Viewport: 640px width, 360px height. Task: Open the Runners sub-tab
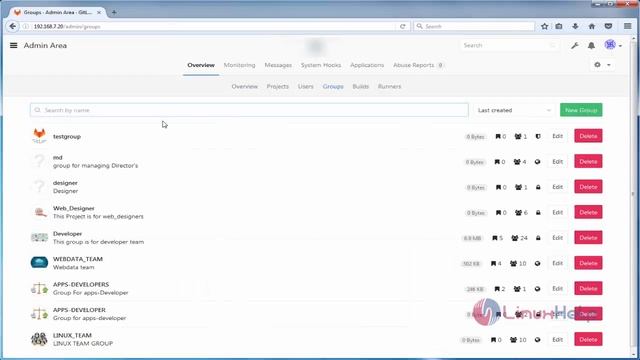pos(389,87)
